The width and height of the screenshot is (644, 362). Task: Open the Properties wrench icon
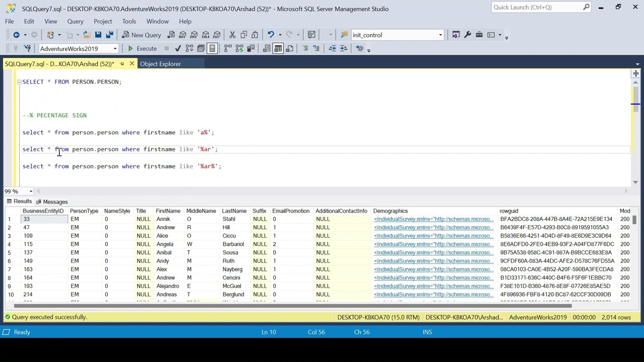coord(467,35)
